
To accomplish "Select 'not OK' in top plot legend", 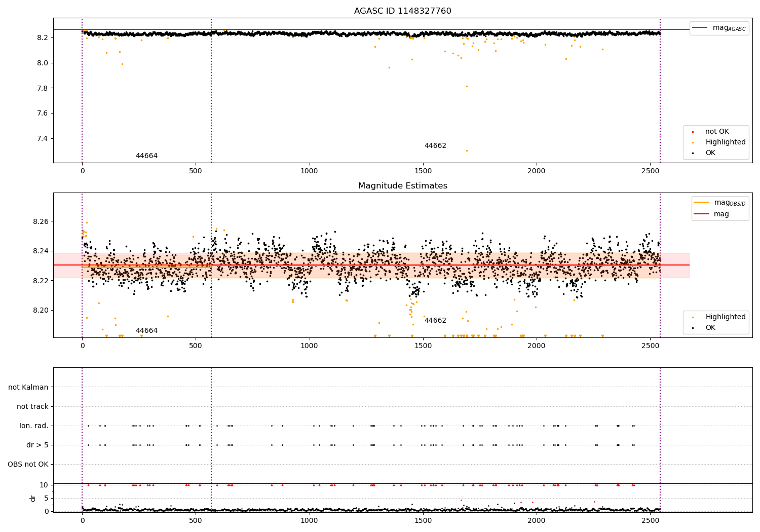I will click(x=716, y=132).
